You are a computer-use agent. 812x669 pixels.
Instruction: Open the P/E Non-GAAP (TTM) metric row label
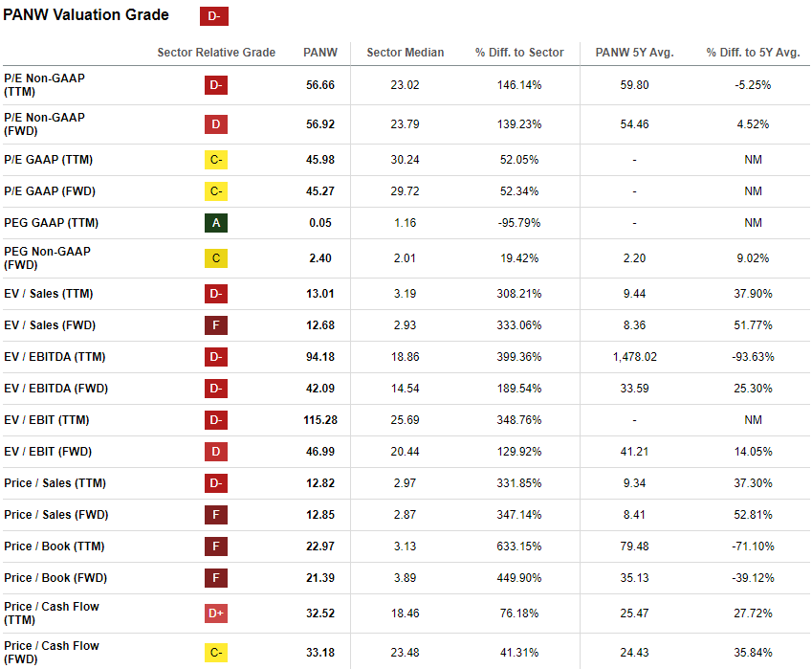[44, 84]
